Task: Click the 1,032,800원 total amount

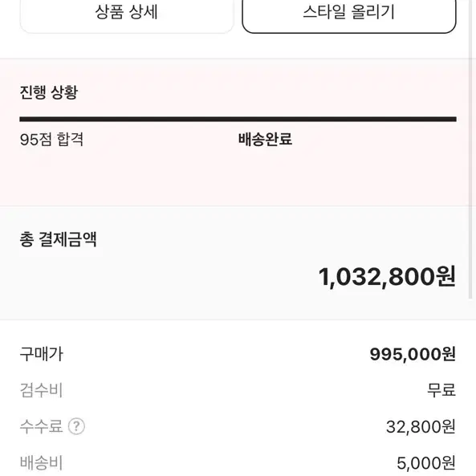Action: click(387, 277)
